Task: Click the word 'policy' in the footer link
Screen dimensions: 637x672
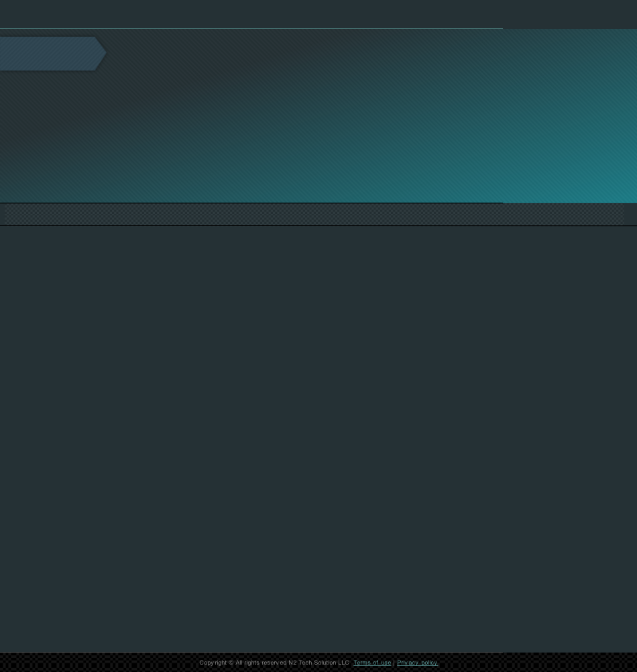Action: pyautogui.click(x=429, y=663)
